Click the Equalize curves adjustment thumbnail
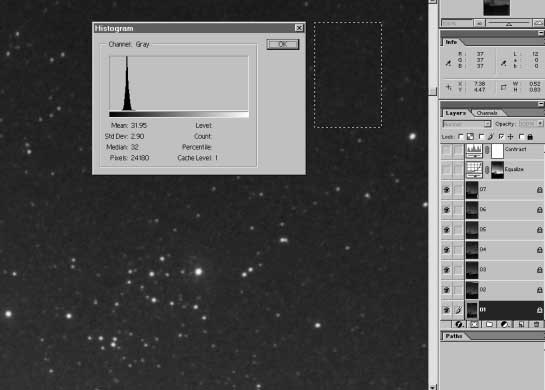The width and height of the screenshot is (545, 390). point(474,170)
